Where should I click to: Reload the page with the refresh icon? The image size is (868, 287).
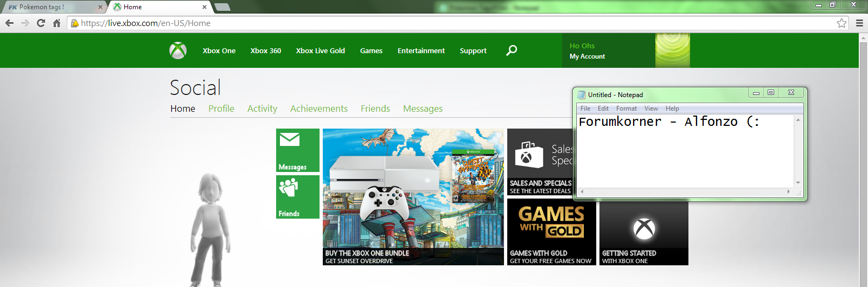[x=41, y=23]
